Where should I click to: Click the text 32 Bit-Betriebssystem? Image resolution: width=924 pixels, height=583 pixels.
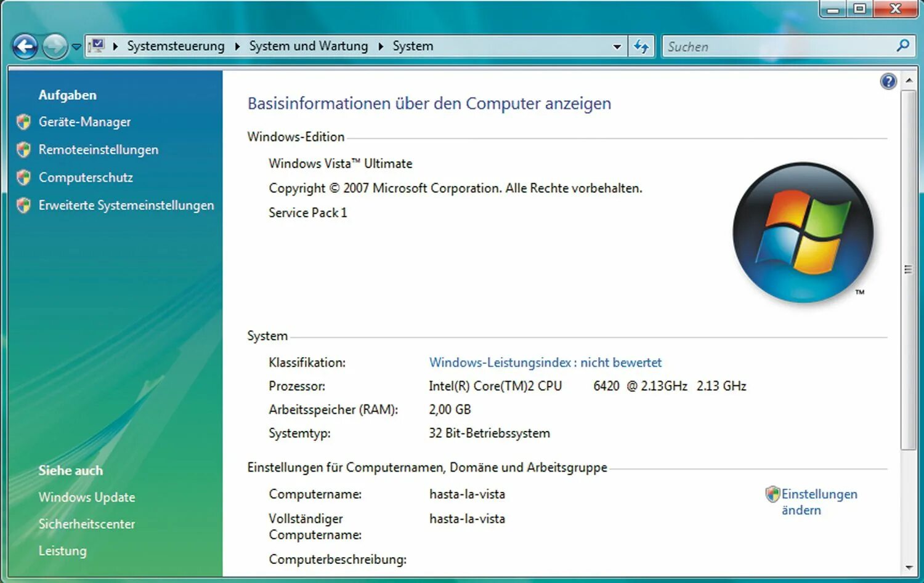click(x=489, y=433)
